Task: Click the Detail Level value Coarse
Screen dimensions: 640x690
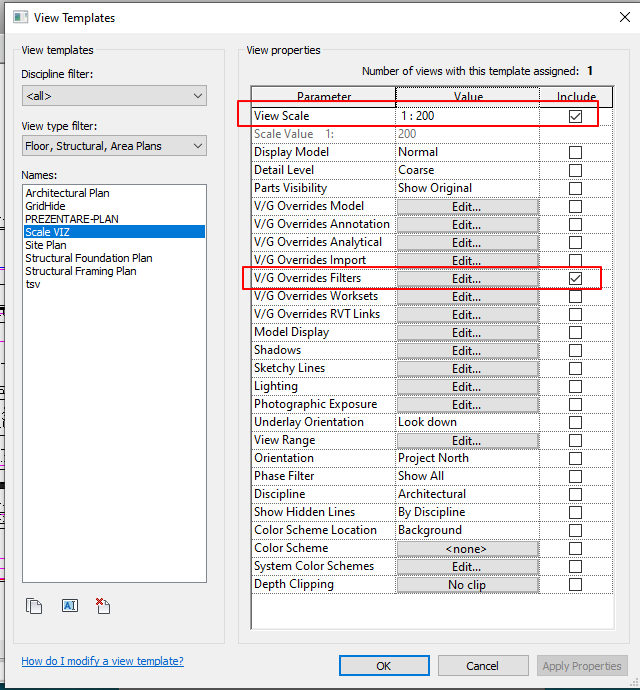Action: 467,170
